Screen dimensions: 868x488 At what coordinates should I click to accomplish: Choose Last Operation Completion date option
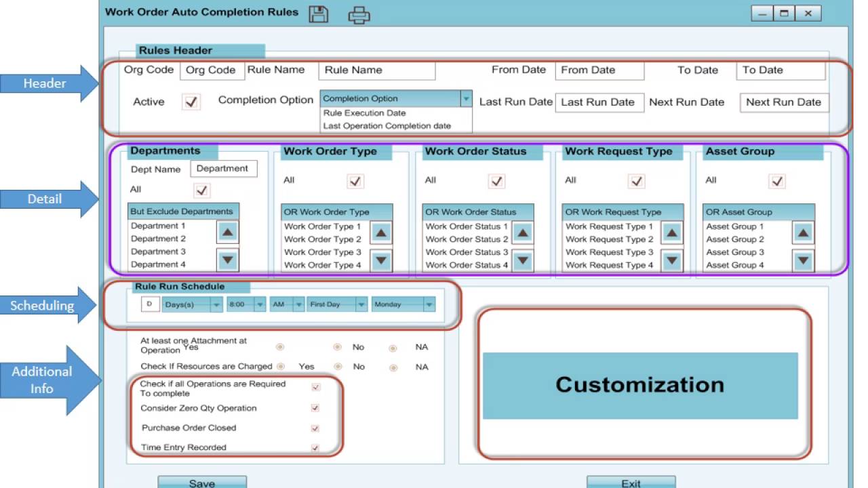pos(387,125)
